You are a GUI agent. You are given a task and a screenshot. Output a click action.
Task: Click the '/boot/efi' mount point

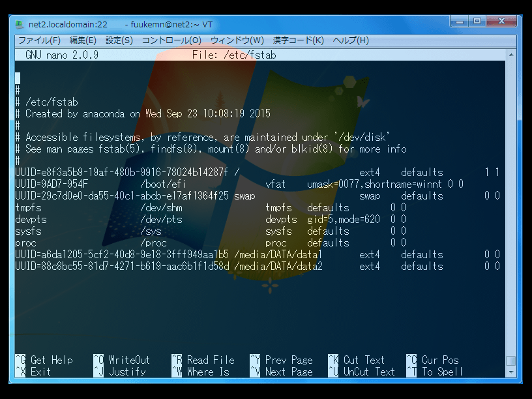click(x=164, y=185)
